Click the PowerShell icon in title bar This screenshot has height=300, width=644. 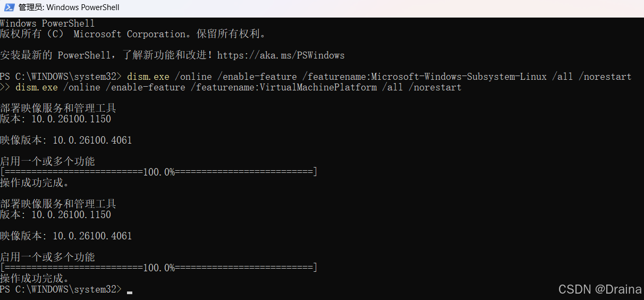[x=8, y=7]
